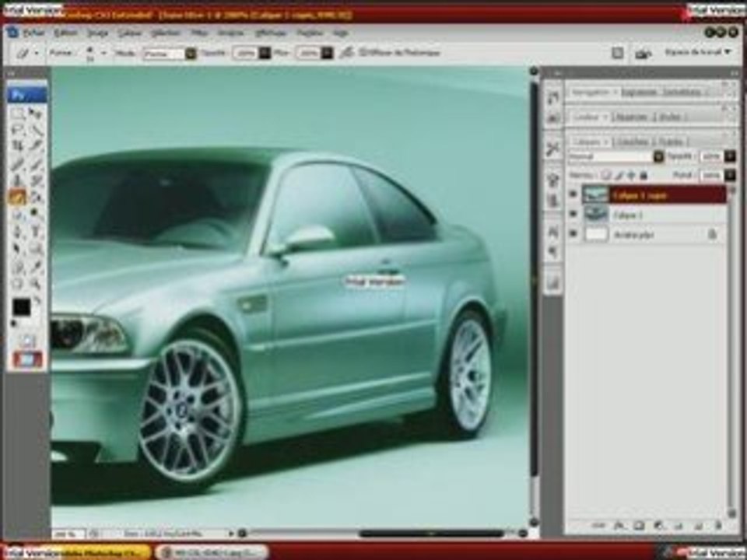Viewport: 747px width, 560px height.
Task: Open the options bar Opacité slider arrow
Action: [265, 54]
